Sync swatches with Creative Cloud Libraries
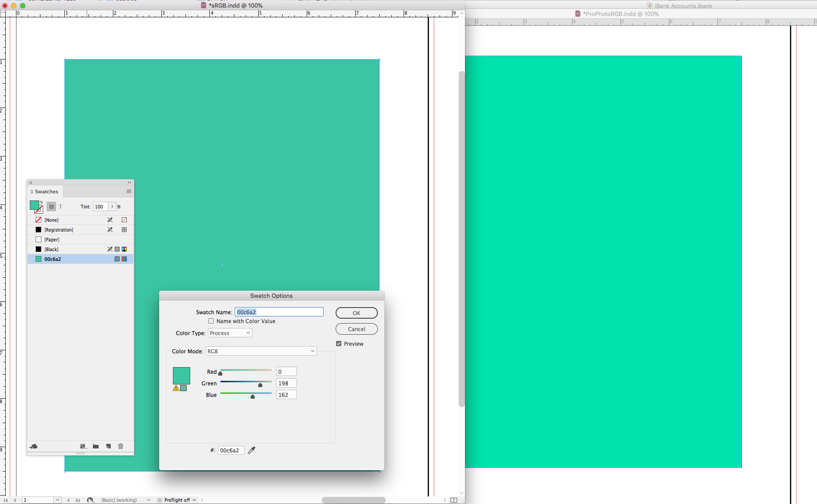This screenshot has height=504, width=817. click(34, 446)
